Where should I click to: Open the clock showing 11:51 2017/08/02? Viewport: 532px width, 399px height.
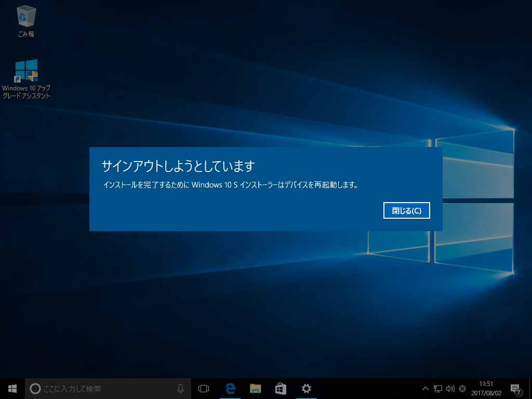[x=486, y=389]
